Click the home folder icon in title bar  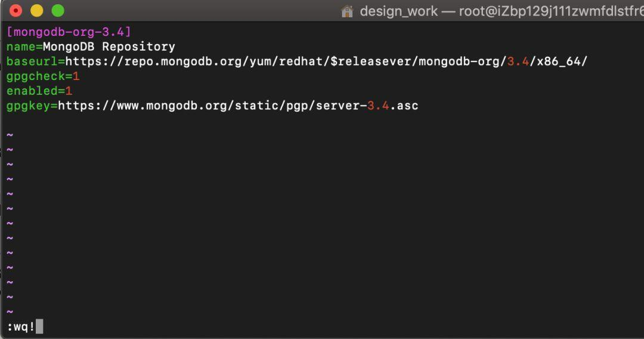point(347,11)
